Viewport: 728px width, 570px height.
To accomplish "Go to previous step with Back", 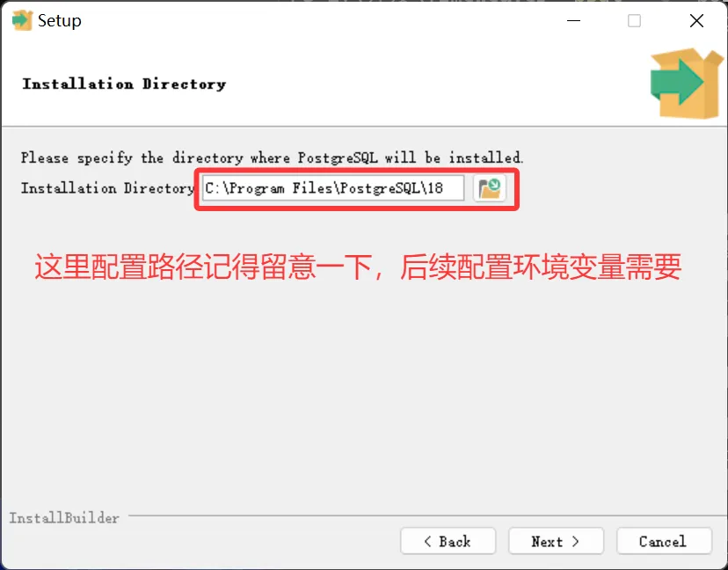I will (448, 541).
